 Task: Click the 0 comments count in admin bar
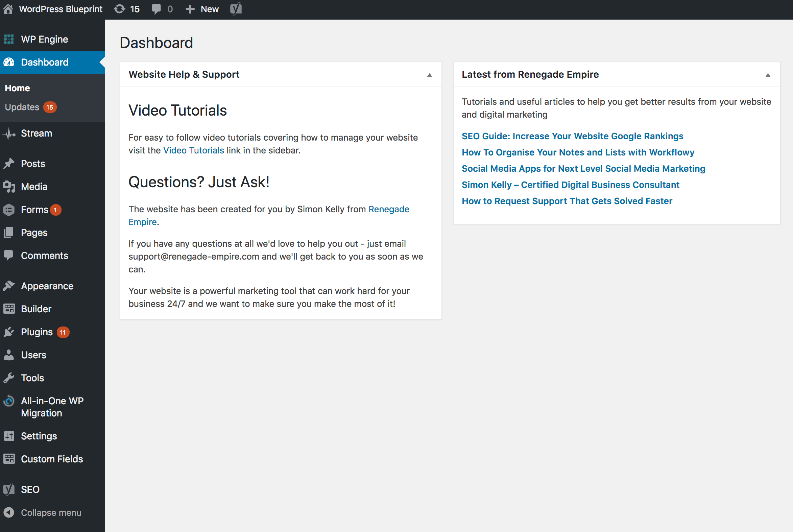[x=170, y=9]
